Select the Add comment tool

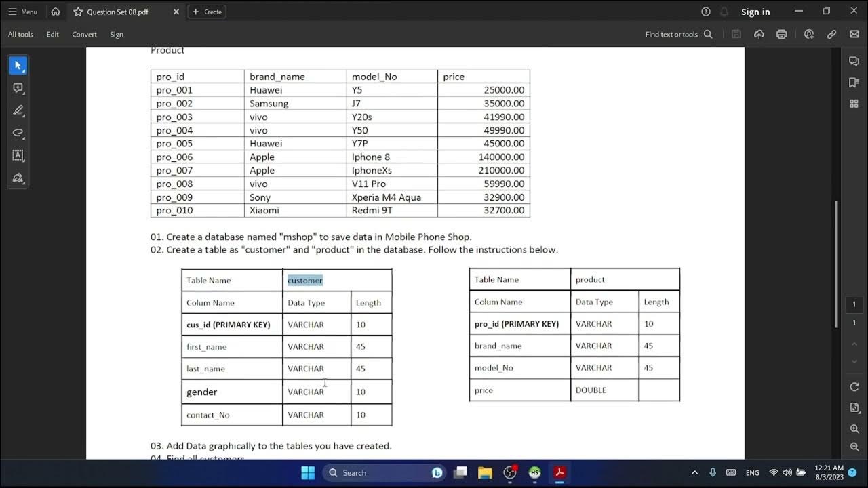tap(18, 88)
